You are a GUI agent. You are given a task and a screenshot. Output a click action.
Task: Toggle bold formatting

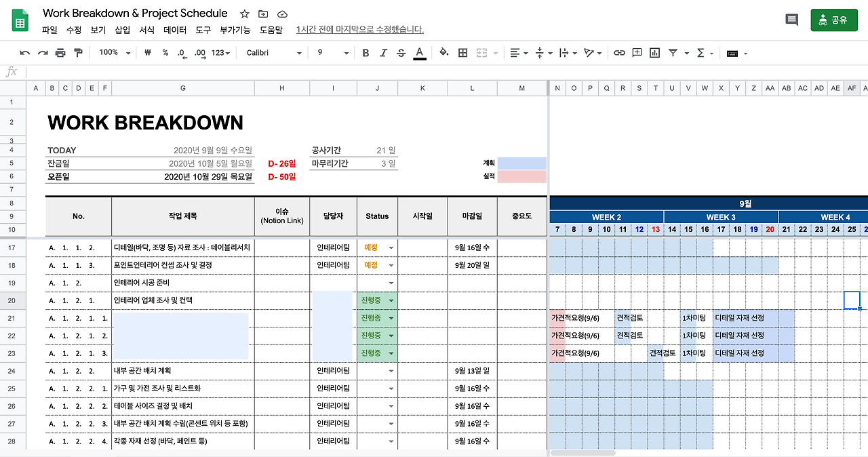point(366,52)
